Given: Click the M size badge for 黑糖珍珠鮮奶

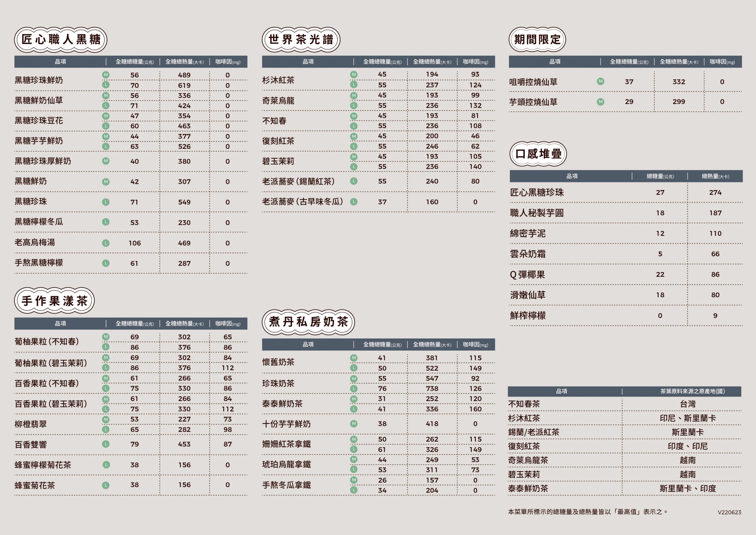Looking at the screenshot, I should (106, 75).
